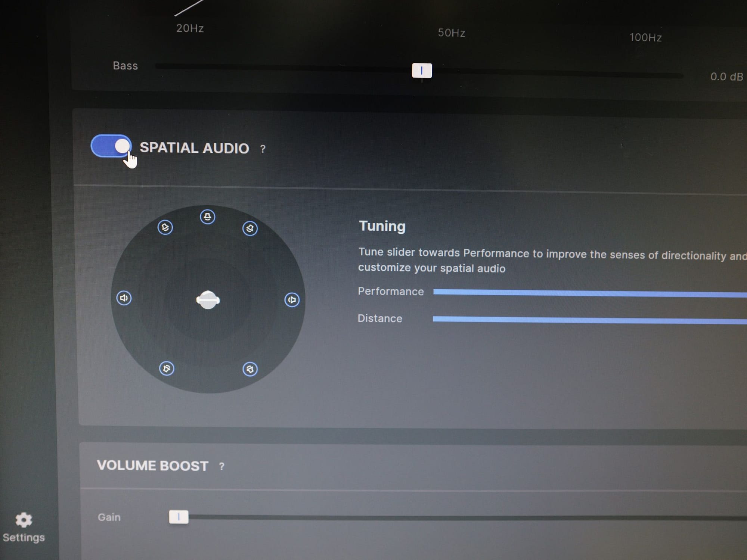Click the Performance label
This screenshot has width=747, height=560.
(391, 291)
